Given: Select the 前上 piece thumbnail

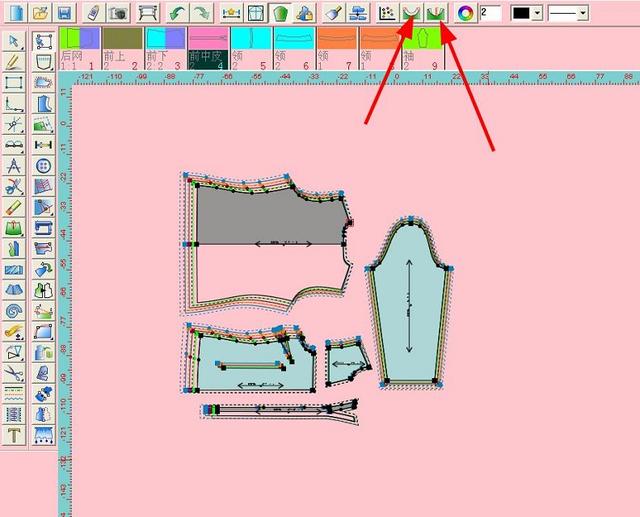Looking at the screenshot, I should 123,49.
